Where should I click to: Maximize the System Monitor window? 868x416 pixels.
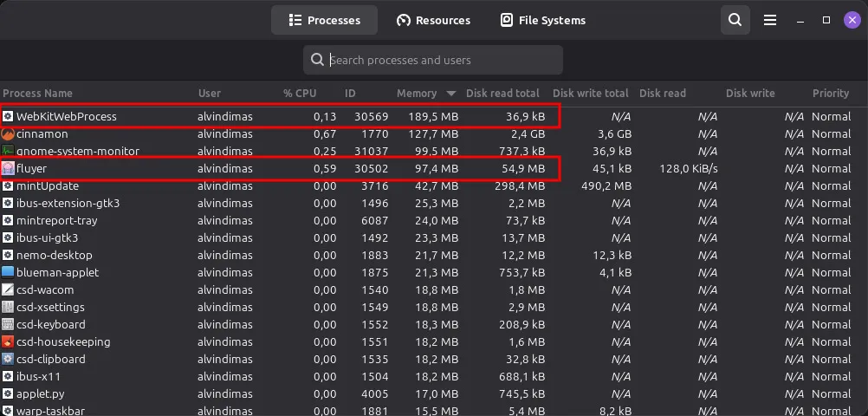826,20
